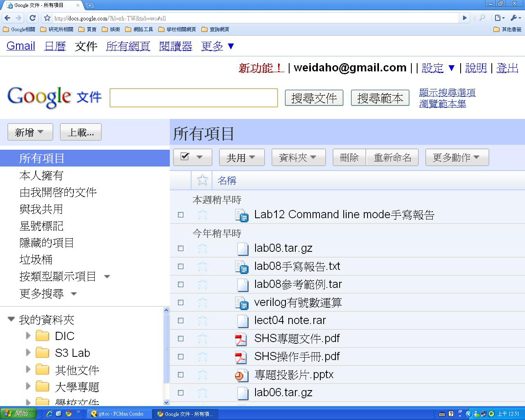Check the box for Lab12 Command line mode

pos(180,215)
